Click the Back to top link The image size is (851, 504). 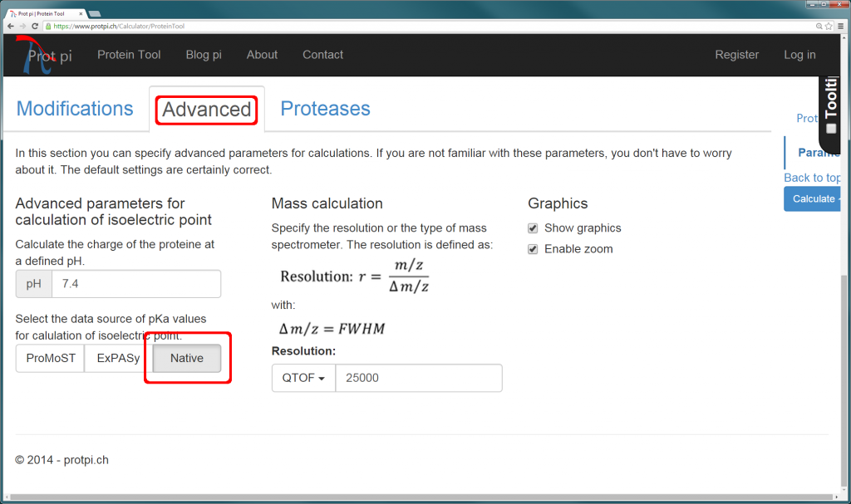pos(813,178)
